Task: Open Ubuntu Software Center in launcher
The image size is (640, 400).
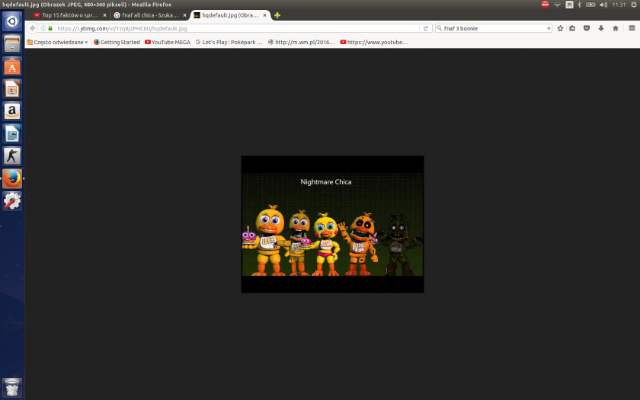Action: 12,67
